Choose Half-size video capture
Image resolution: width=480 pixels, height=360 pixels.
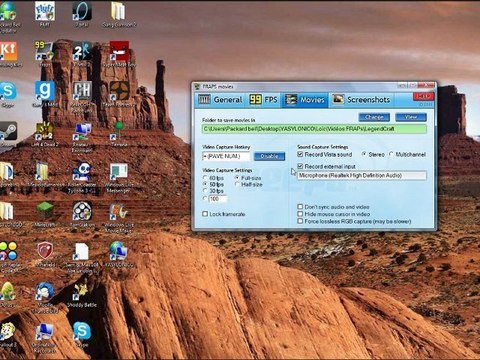(x=237, y=184)
